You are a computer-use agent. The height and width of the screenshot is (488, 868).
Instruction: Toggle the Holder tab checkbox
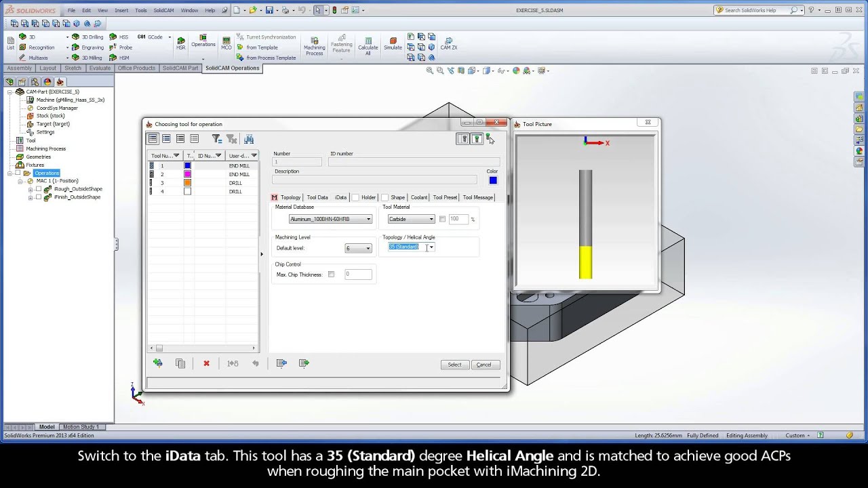pyautogui.click(x=355, y=197)
